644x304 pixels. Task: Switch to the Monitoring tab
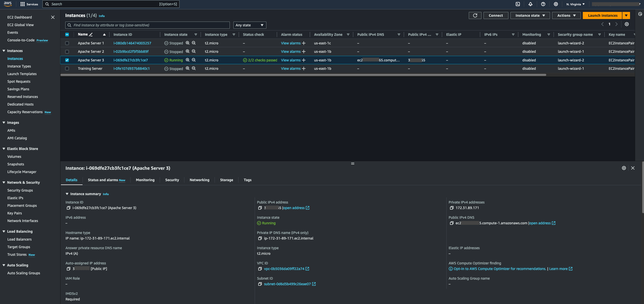coord(145,180)
